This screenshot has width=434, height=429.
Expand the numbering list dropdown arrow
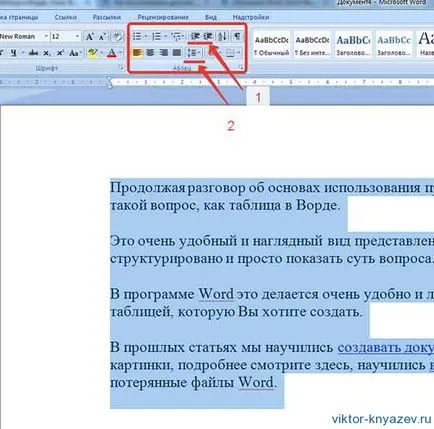pos(166,37)
